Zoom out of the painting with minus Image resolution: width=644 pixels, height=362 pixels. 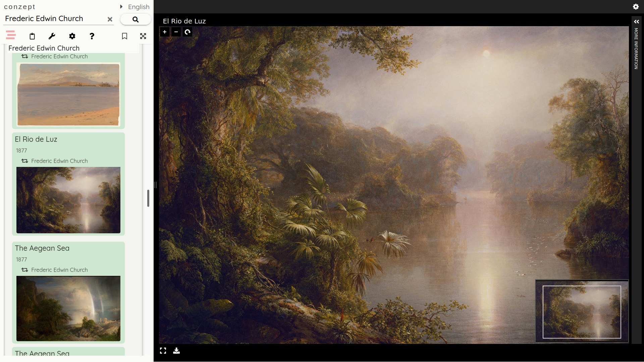click(176, 32)
